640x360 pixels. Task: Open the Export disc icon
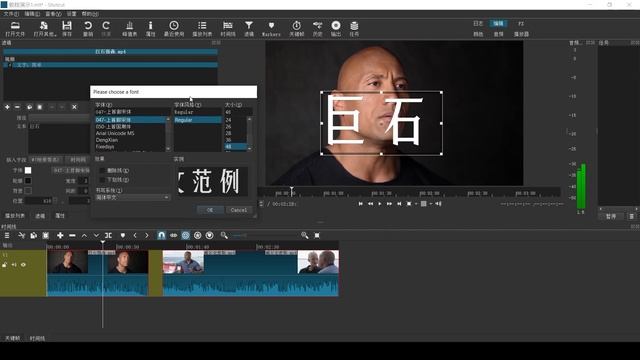point(336,29)
